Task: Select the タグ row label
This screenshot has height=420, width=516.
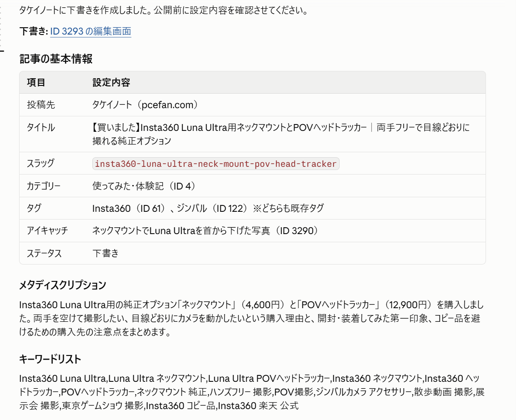Action: (34, 208)
